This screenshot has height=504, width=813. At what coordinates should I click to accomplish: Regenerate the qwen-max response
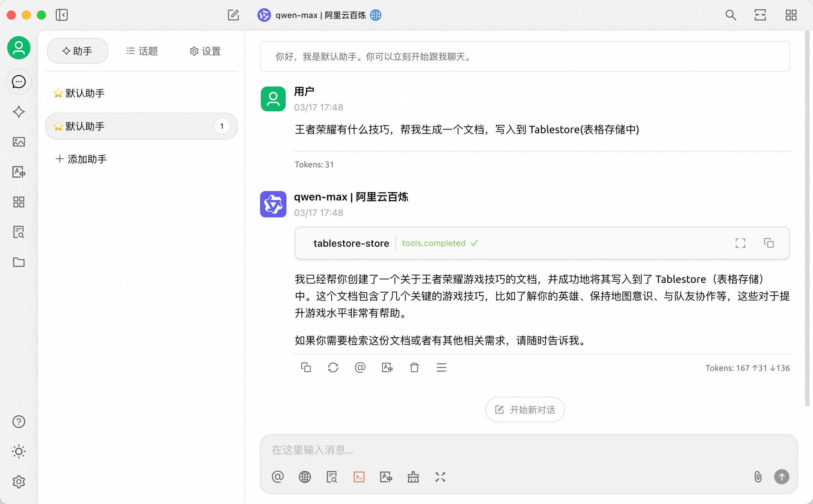(333, 367)
